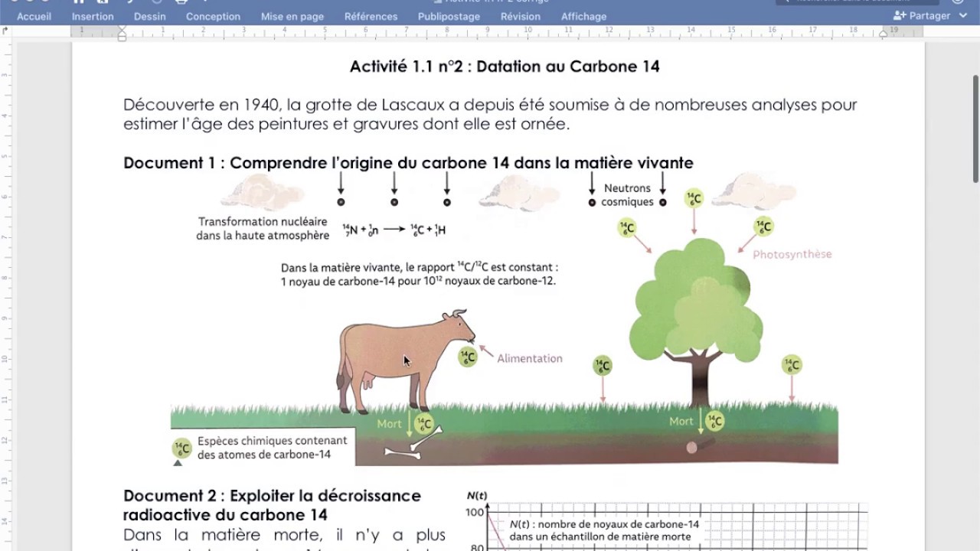Viewport: 980px width, 551px height.
Task: Click legend "Espèces chimiques contenant des atomes"
Action: coord(272,448)
